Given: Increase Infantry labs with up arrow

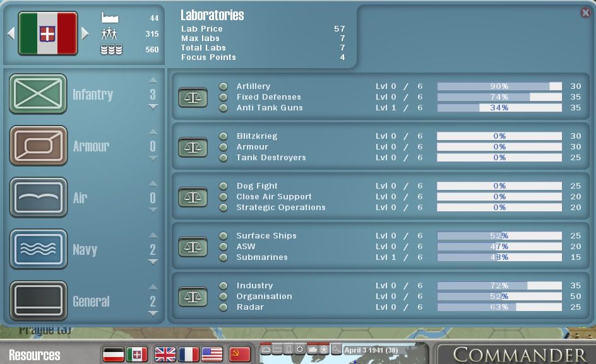Looking at the screenshot, I should (153, 80).
